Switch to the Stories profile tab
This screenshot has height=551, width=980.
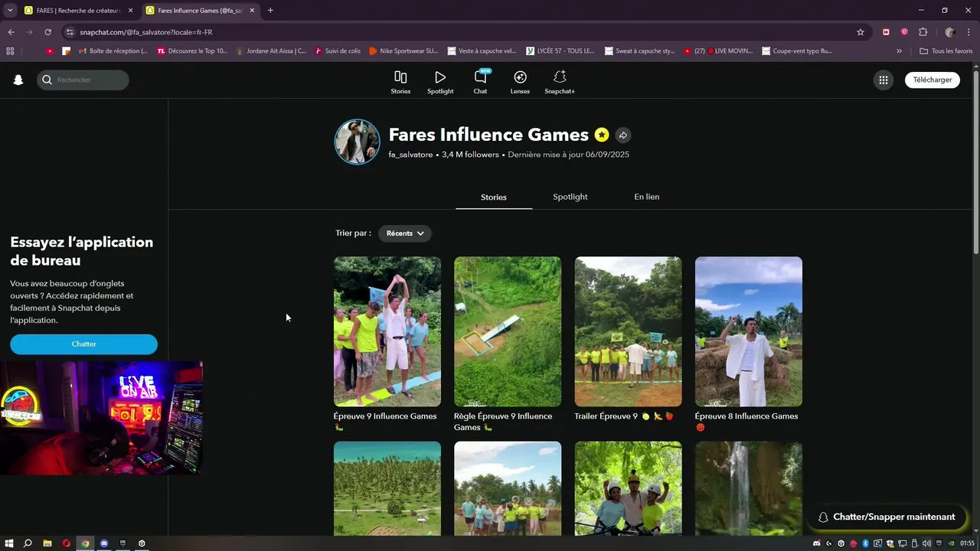coord(494,197)
